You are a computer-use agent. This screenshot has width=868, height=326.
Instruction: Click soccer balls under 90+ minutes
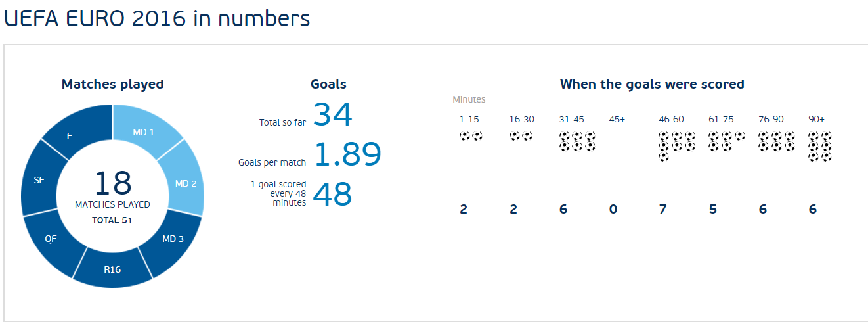tap(821, 146)
